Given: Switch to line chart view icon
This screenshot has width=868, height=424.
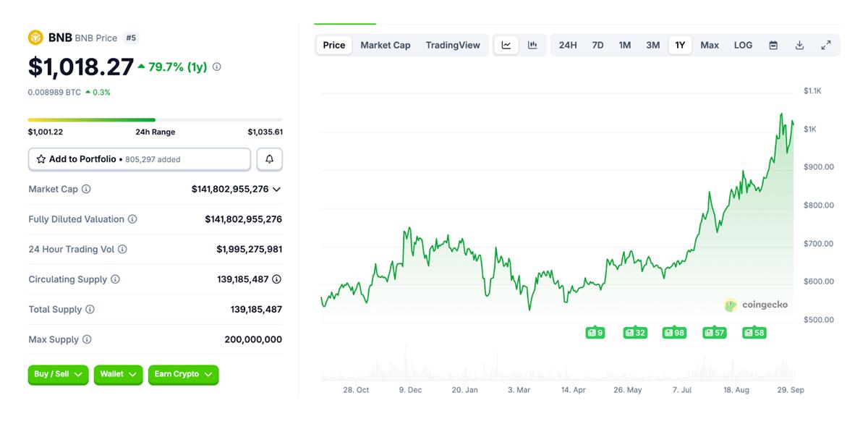Looking at the screenshot, I should 506,45.
